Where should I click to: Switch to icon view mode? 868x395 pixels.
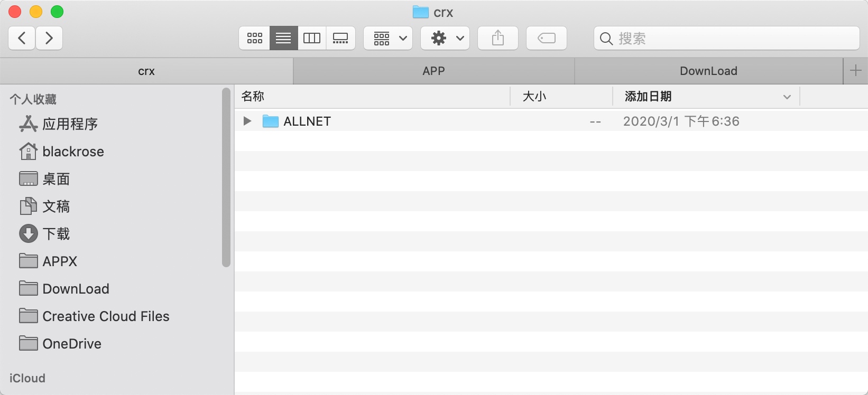[254, 38]
